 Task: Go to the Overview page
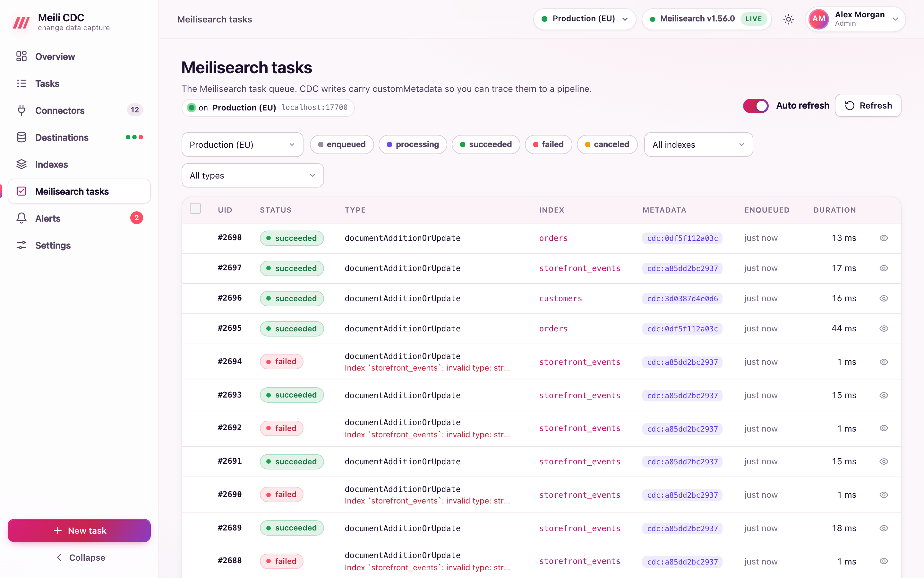[79, 57]
